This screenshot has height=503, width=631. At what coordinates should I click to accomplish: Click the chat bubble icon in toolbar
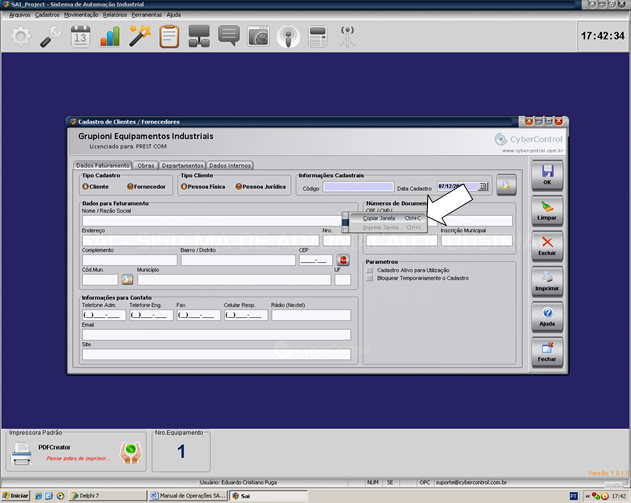[229, 37]
